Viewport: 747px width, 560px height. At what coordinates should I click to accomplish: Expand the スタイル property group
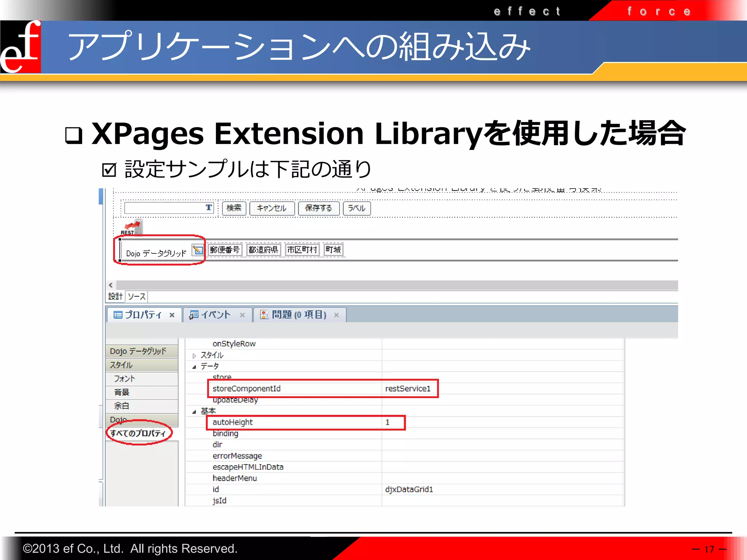click(x=194, y=355)
